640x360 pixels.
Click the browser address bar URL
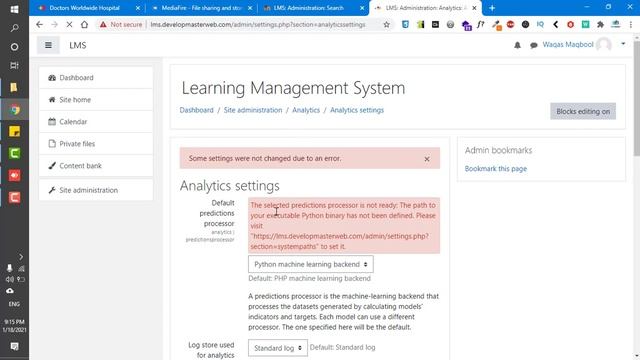coord(258,24)
